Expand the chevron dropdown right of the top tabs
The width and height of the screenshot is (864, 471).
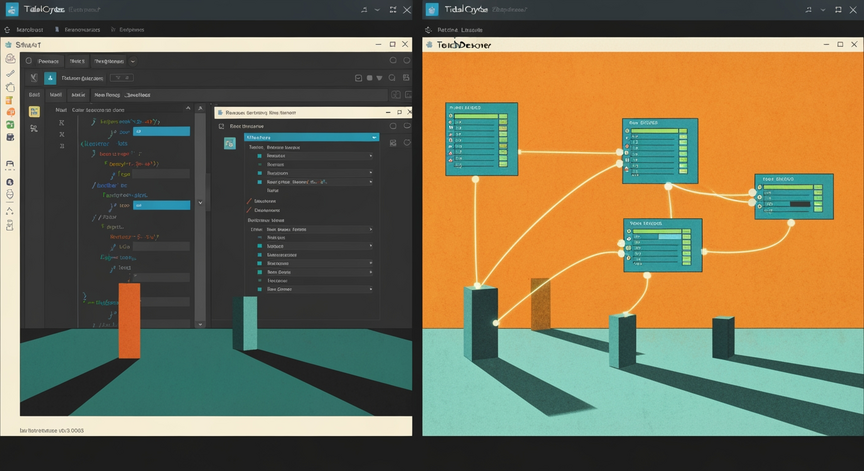pyautogui.click(x=133, y=61)
